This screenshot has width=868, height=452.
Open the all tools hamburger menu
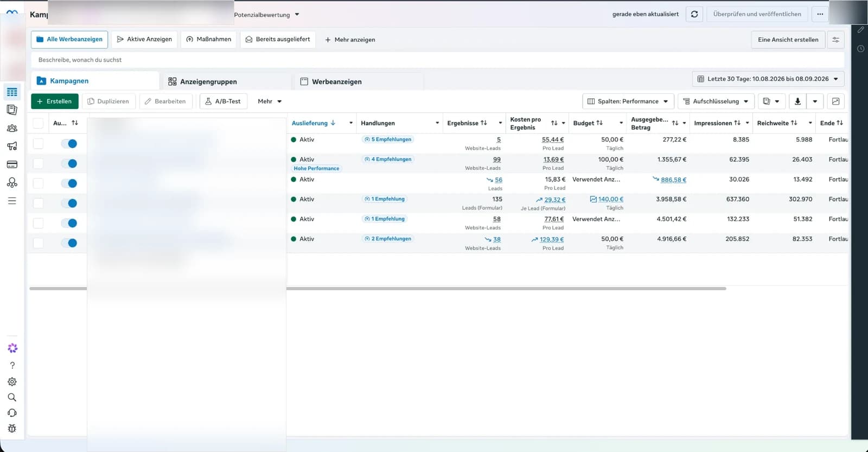point(12,201)
